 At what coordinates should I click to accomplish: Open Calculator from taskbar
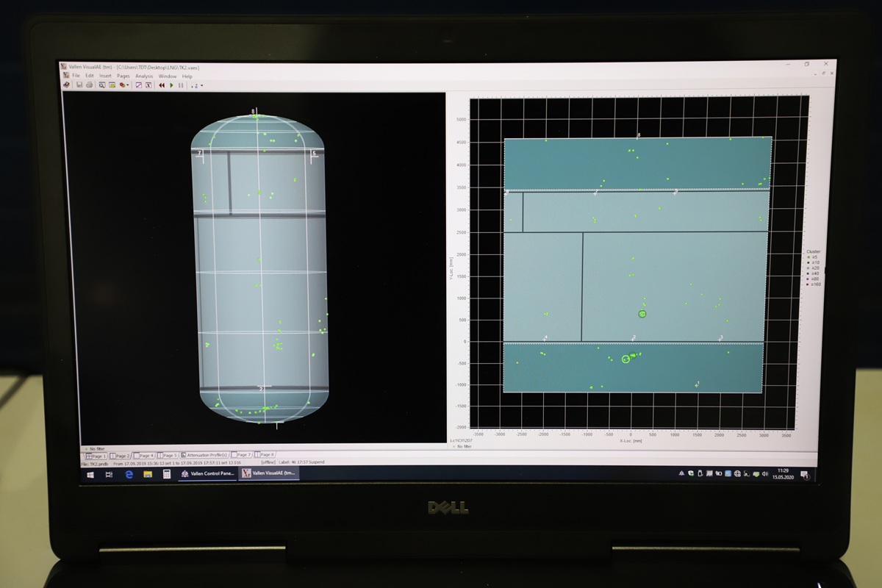click(x=167, y=475)
